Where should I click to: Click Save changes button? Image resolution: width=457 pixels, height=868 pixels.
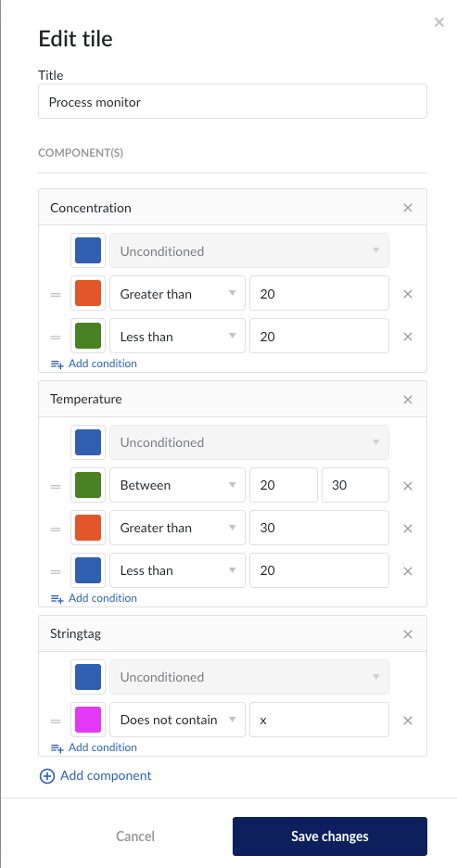click(x=330, y=836)
